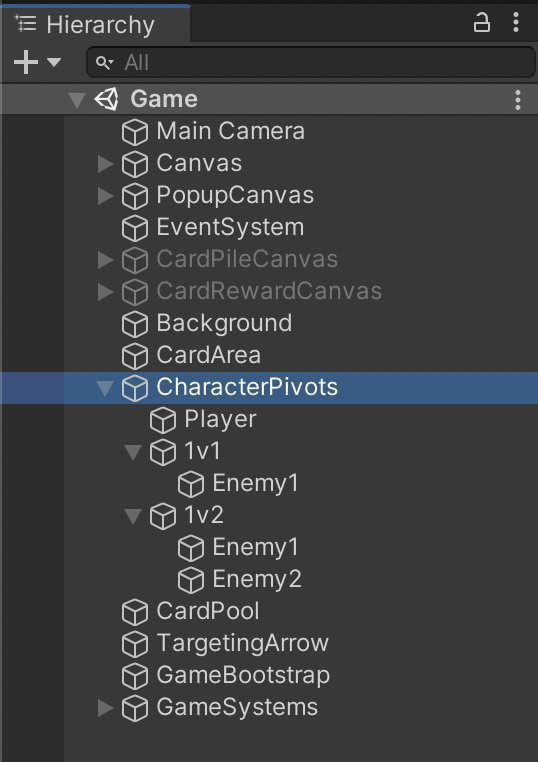This screenshot has width=538, height=762.
Task: Click the EventSystem cube icon
Action: 135,228
